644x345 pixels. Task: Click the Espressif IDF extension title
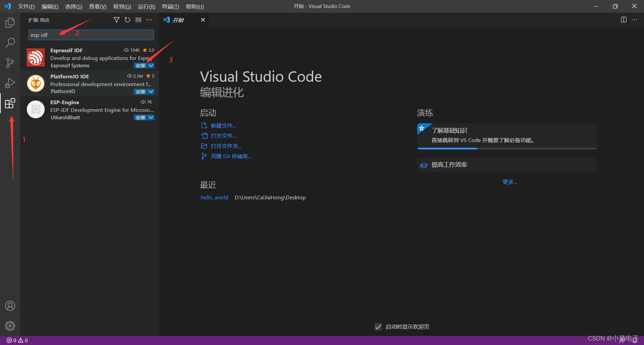pos(66,50)
